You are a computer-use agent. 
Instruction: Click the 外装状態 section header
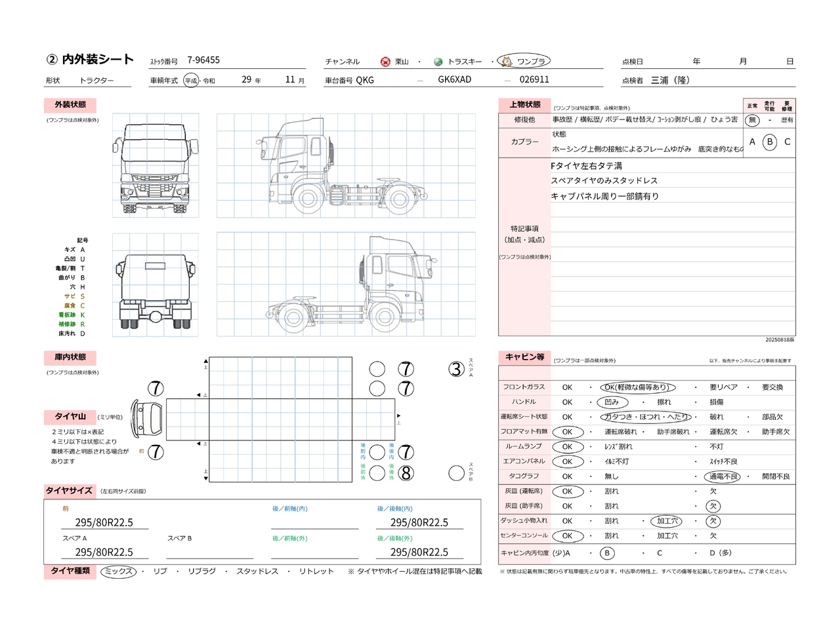[70, 105]
